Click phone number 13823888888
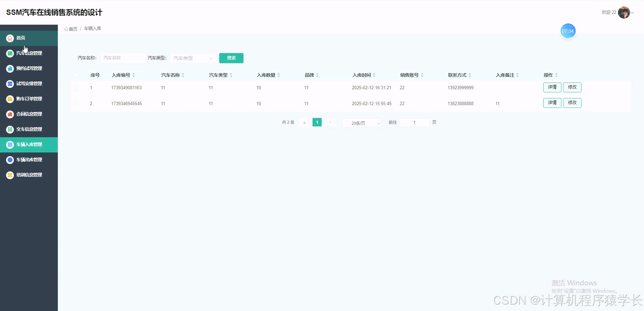Screen dimensions: 644x311 [x=460, y=104]
